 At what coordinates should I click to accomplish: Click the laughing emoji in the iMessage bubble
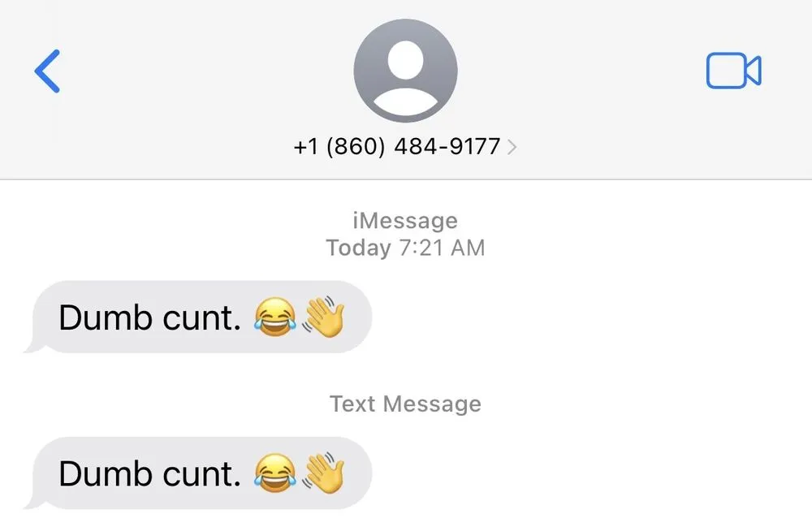click(275, 317)
